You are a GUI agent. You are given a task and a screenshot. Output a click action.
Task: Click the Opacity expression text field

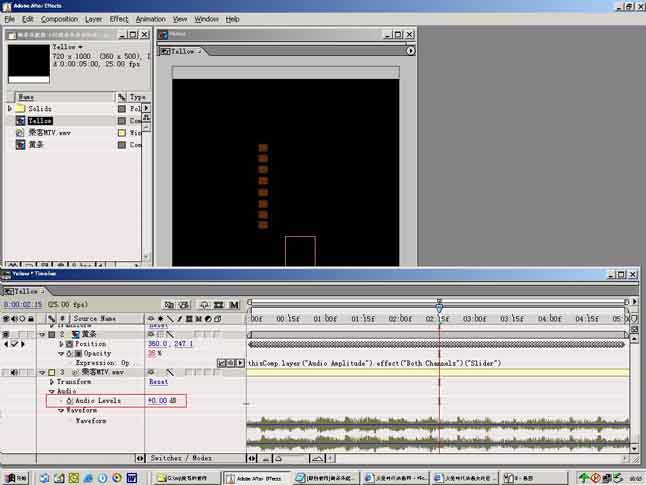pos(374,363)
